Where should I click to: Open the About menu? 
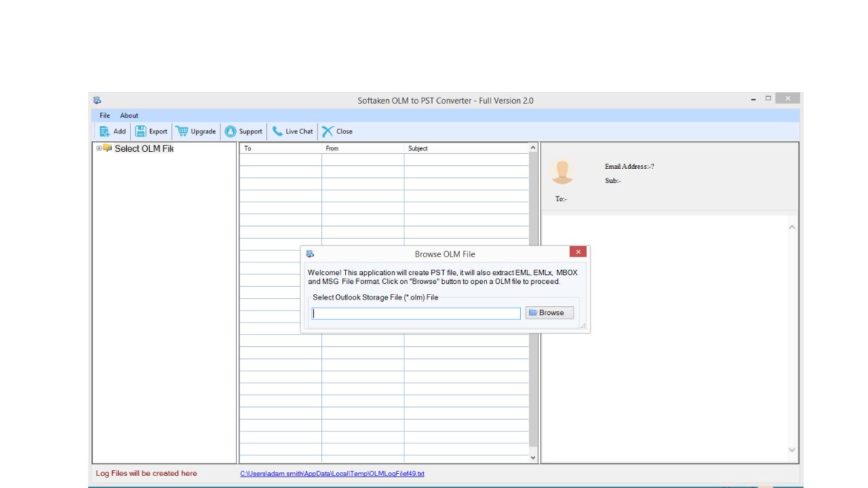[x=129, y=116]
